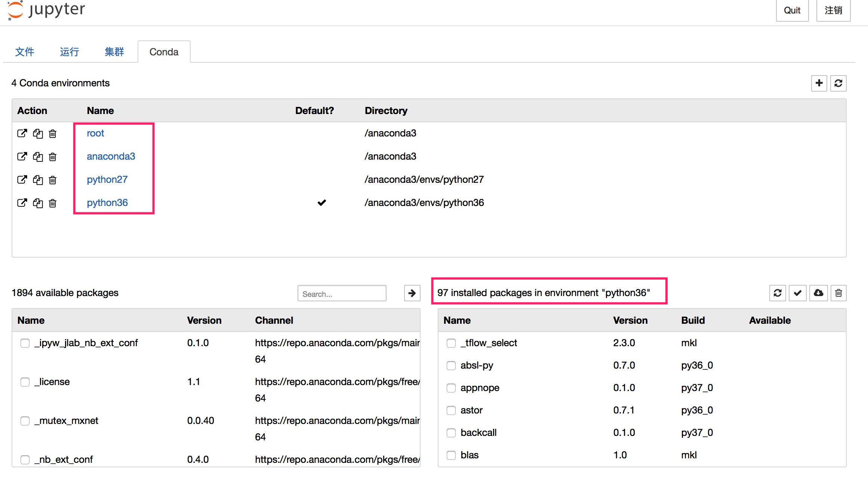The height and width of the screenshot is (486, 868).
Task: Export the root environment
Action: [22, 133]
